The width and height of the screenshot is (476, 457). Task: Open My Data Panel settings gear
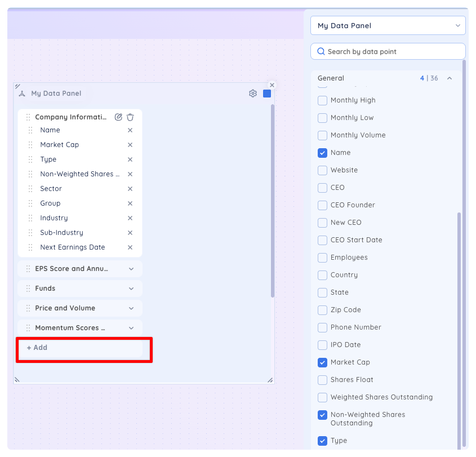(x=252, y=94)
